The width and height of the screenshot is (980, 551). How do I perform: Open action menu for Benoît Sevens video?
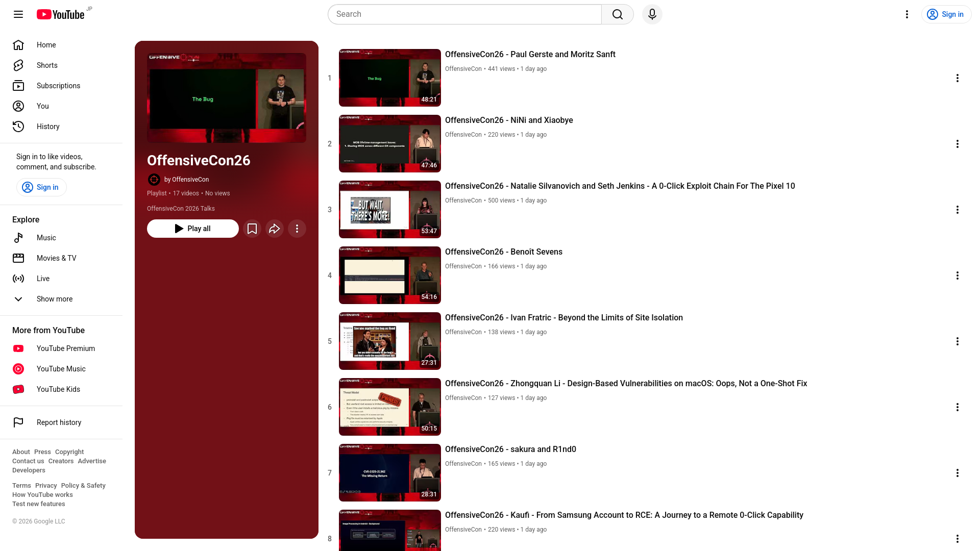(958, 275)
